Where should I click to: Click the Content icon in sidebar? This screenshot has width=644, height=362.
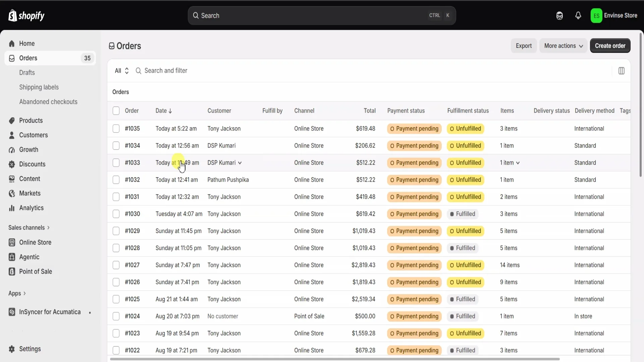pos(12,179)
